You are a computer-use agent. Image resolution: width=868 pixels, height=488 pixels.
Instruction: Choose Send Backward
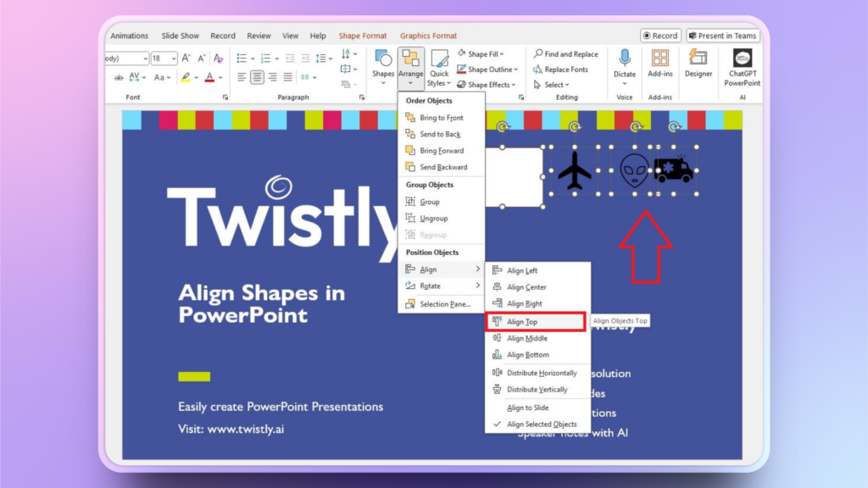click(441, 167)
